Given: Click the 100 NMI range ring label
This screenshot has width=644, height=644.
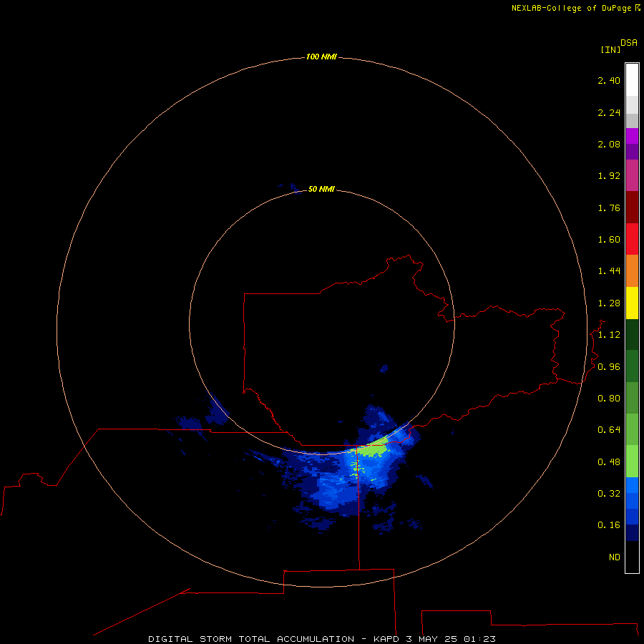Looking at the screenshot, I should [x=321, y=57].
